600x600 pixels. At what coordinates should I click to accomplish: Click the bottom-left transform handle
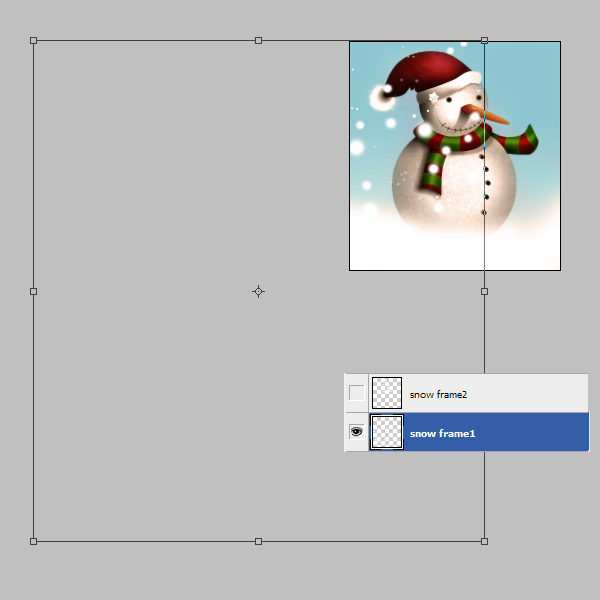tap(33, 541)
